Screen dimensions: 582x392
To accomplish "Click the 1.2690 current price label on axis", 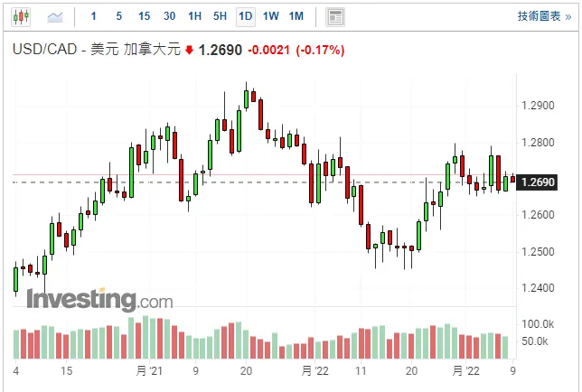I will (x=537, y=182).
